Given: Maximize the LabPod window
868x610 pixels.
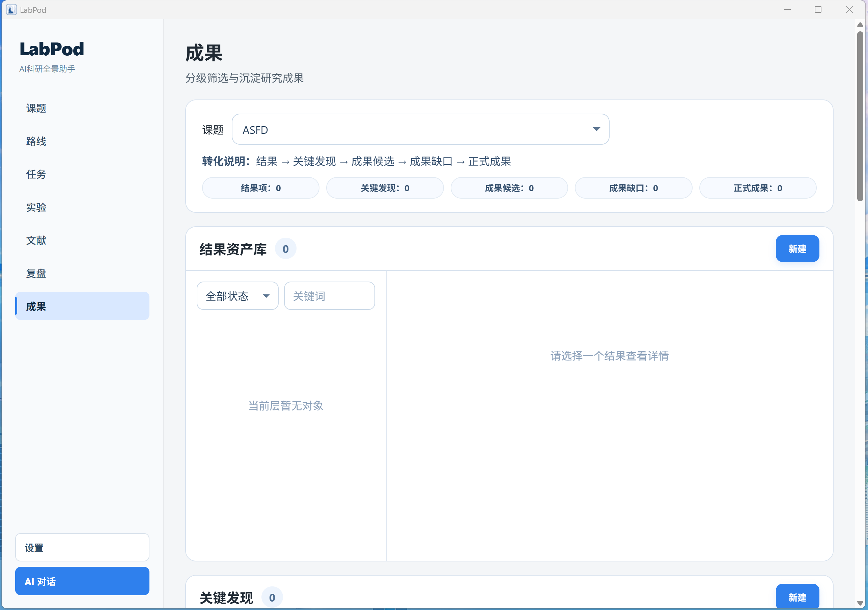Looking at the screenshot, I should (818, 10).
